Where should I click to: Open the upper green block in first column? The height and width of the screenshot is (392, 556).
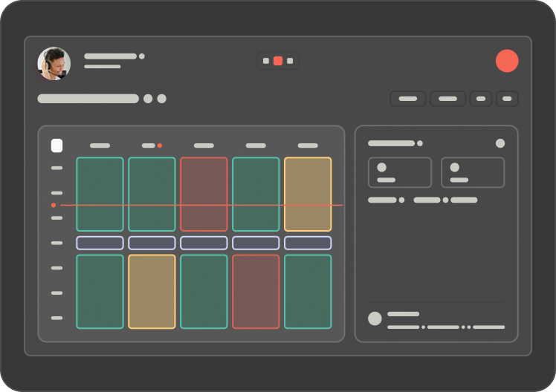pos(100,194)
